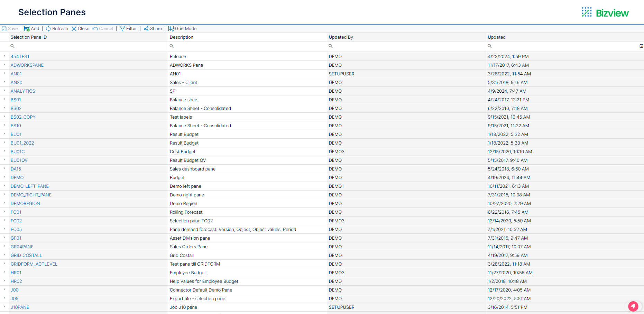The height and width of the screenshot is (314, 644).
Task: Click the Refresh icon in the toolbar
Action: point(48,28)
